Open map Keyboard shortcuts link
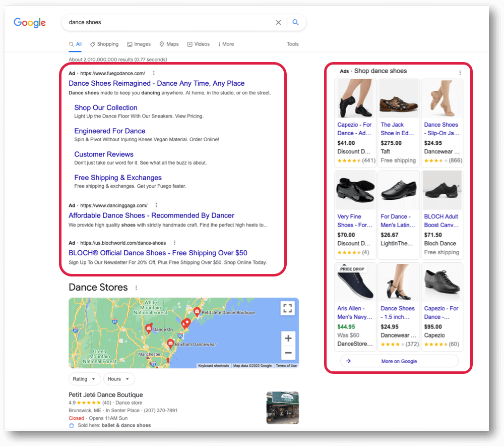Screen dimensions: 504x446 tap(213, 366)
